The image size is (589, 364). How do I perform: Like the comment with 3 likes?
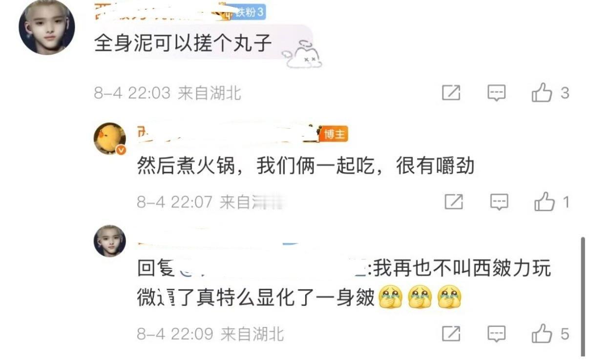(x=541, y=92)
